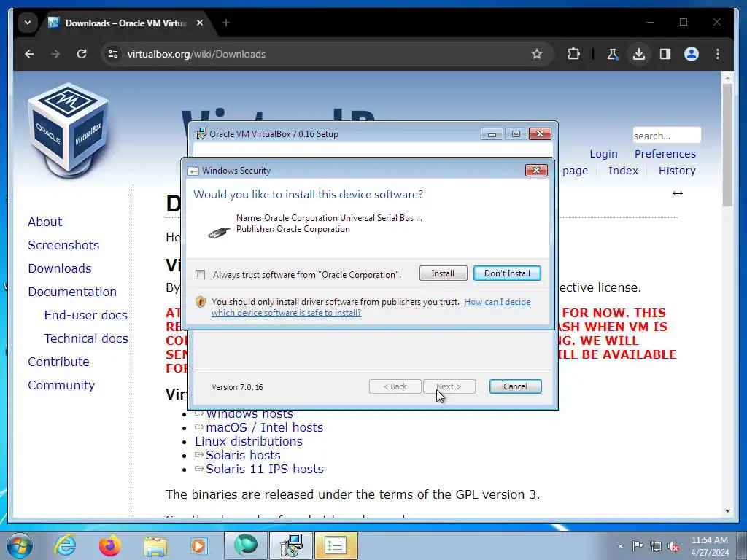This screenshot has height=560, width=747.
Task: Open the History link
Action: (x=677, y=171)
